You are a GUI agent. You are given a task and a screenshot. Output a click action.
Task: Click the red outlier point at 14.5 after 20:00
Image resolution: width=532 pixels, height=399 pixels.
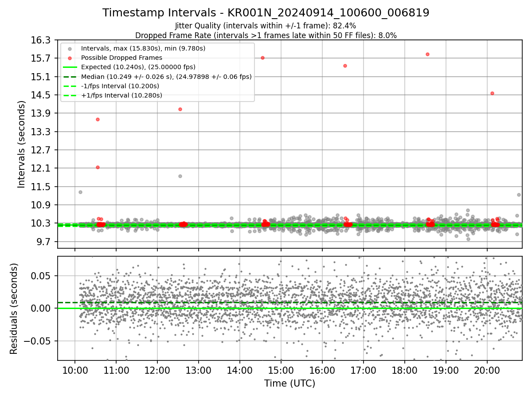pyautogui.click(x=492, y=93)
